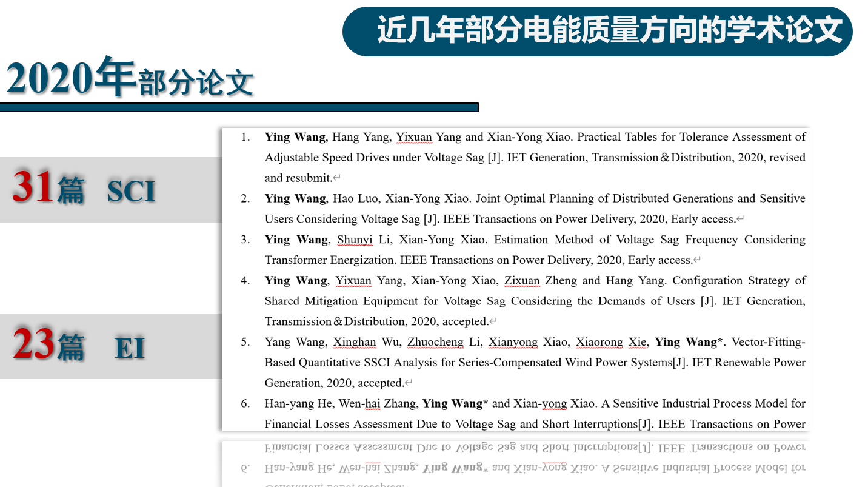Image resolution: width=868 pixels, height=487 pixels.
Task: Click the mirrored reflection of the paper list
Action: coord(515,464)
